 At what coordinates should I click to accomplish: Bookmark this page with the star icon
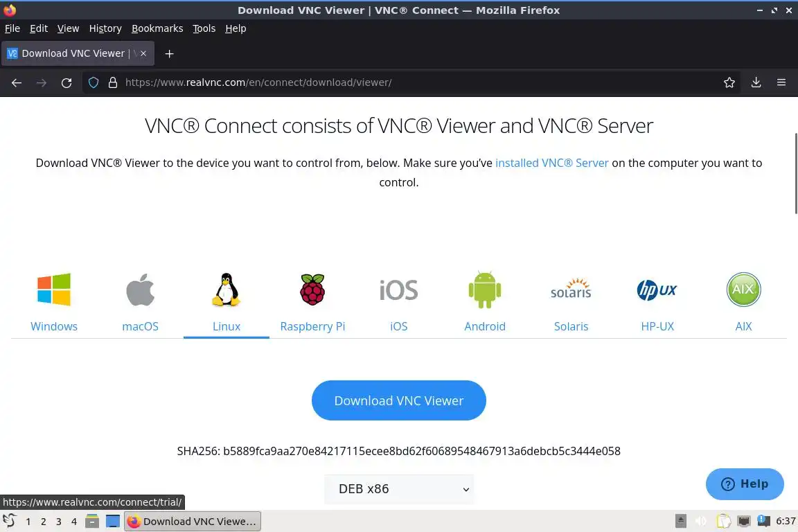pyautogui.click(x=729, y=82)
